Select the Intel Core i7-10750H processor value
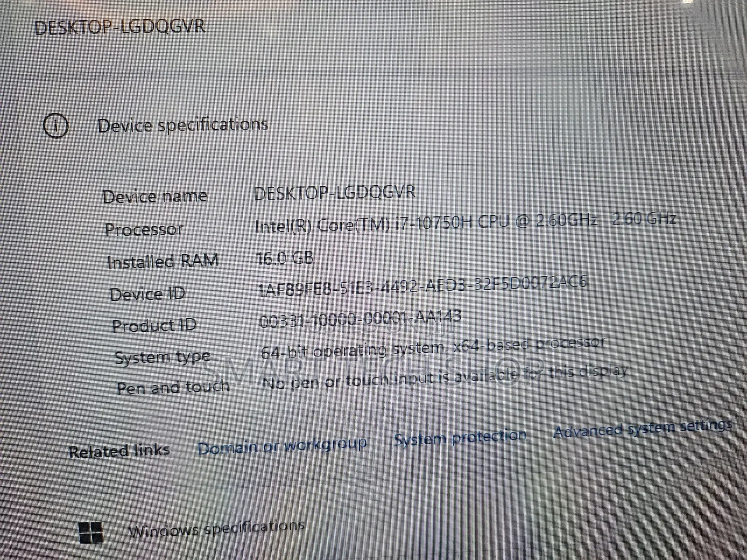 click(465, 223)
